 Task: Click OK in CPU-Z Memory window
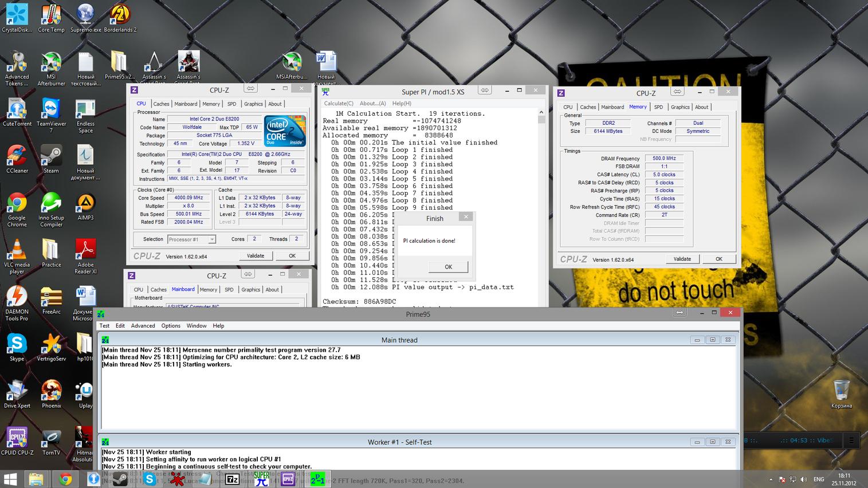tap(719, 259)
